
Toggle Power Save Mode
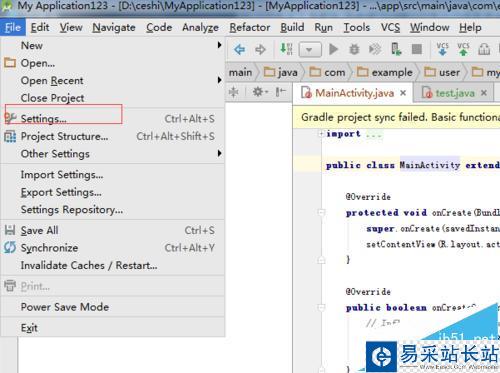113,307
